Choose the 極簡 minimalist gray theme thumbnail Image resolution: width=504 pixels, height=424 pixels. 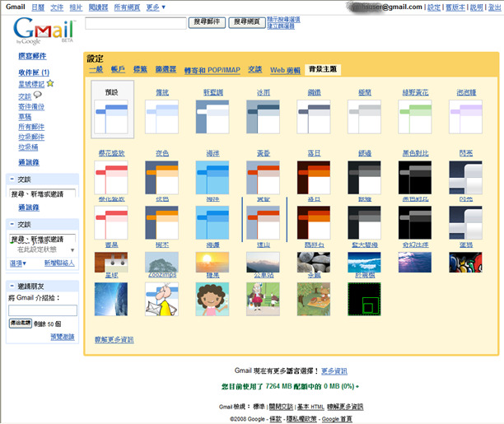[364, 116]
